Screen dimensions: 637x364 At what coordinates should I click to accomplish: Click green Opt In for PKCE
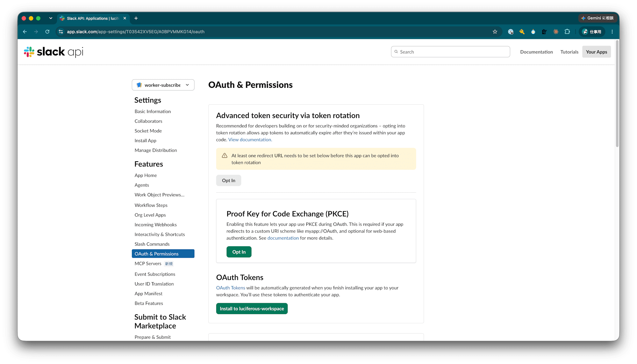[239, 252]
